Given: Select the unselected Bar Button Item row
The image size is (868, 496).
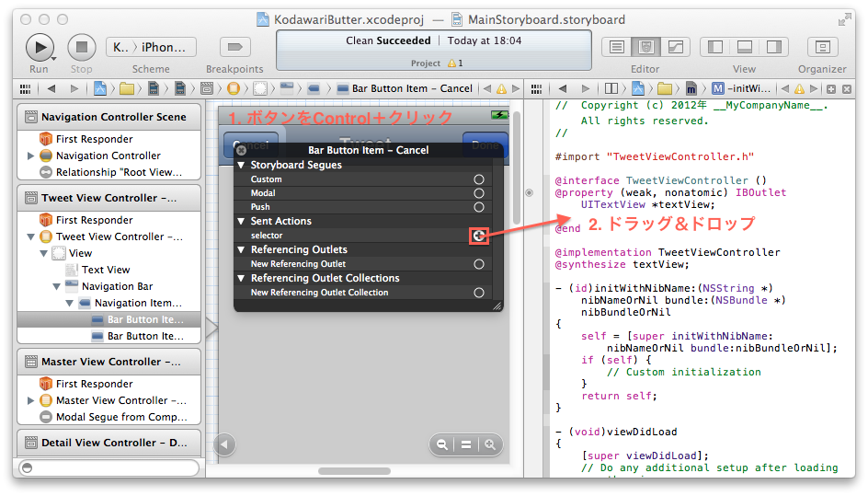Looking at the screenshot, I should coord(109,337).
